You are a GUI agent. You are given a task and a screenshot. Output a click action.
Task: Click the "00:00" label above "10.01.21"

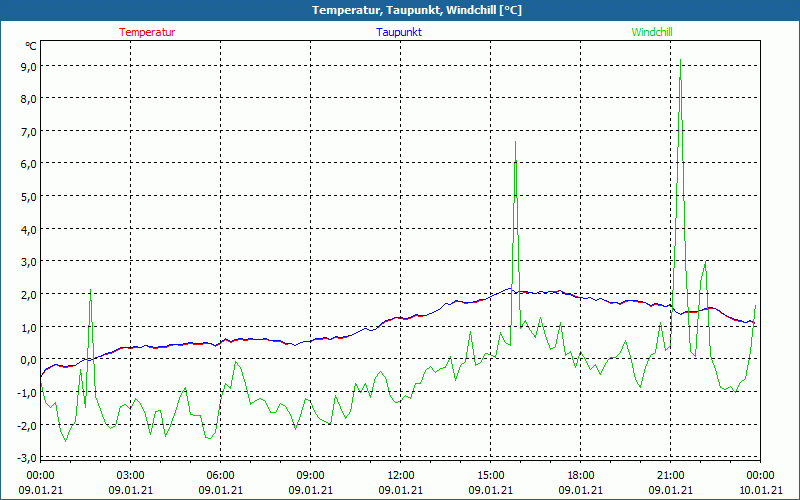[761, 476]
